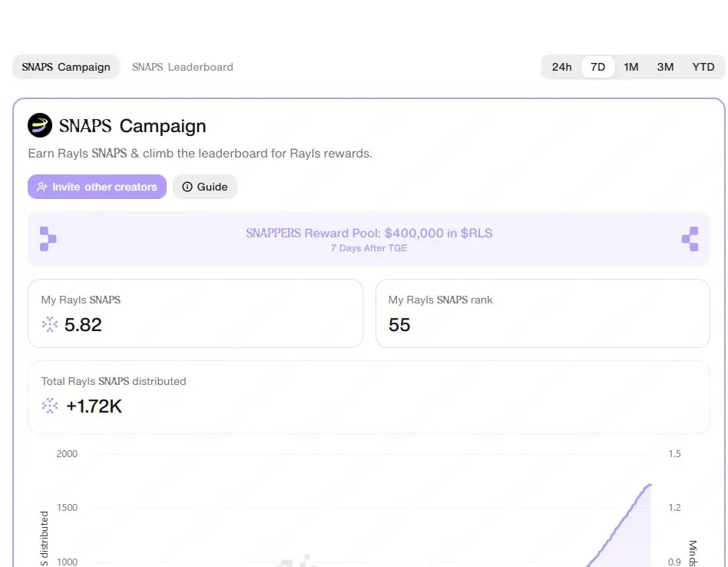Click the Rayls logo beside SNAPS Campaign
This screenshot has height=567, width=728.
(x=40, y=125)
